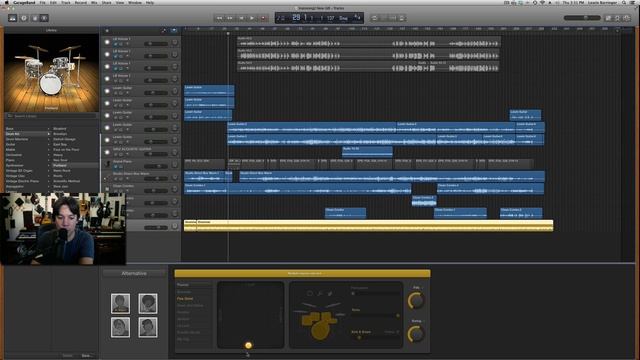The height and width of the screenshot is (360, 640).
Task: Toggle the Library panel button
Action: point(13,18)
